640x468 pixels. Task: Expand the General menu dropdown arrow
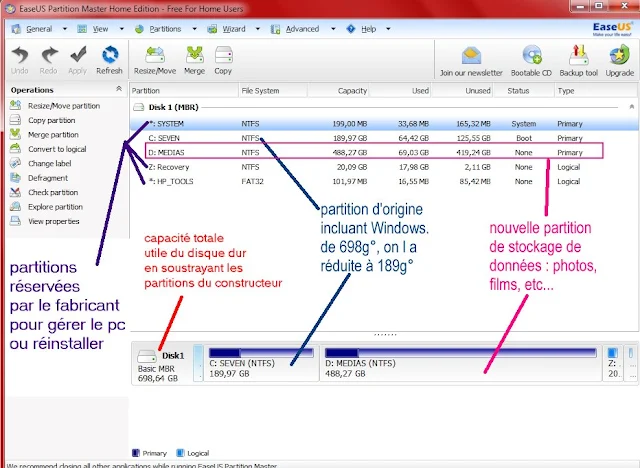(x=64, y=29)
